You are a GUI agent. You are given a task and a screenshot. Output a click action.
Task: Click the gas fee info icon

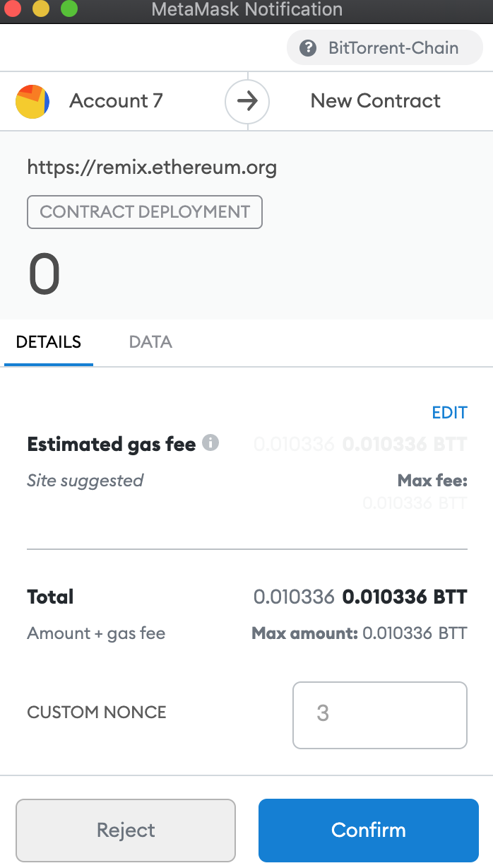(x=210, y=443)
